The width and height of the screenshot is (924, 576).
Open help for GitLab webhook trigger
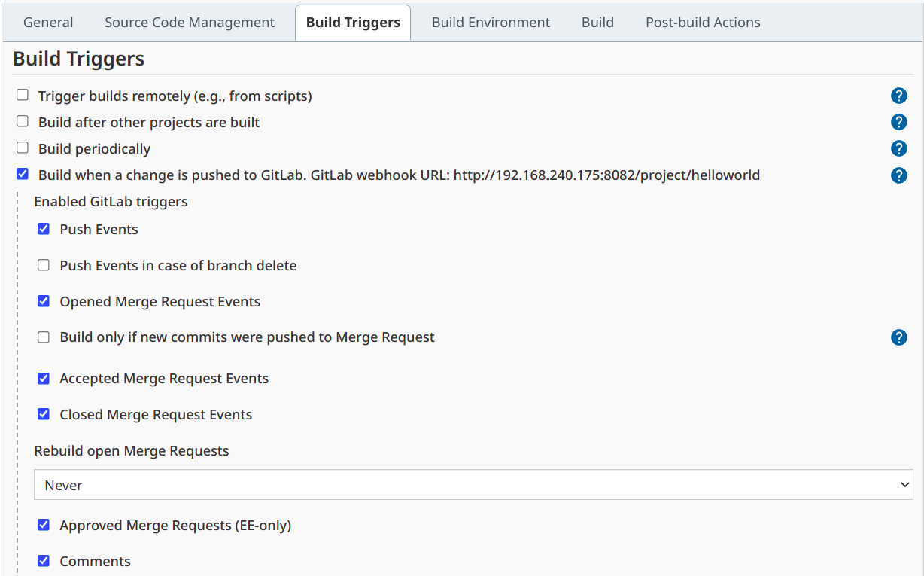899,175
